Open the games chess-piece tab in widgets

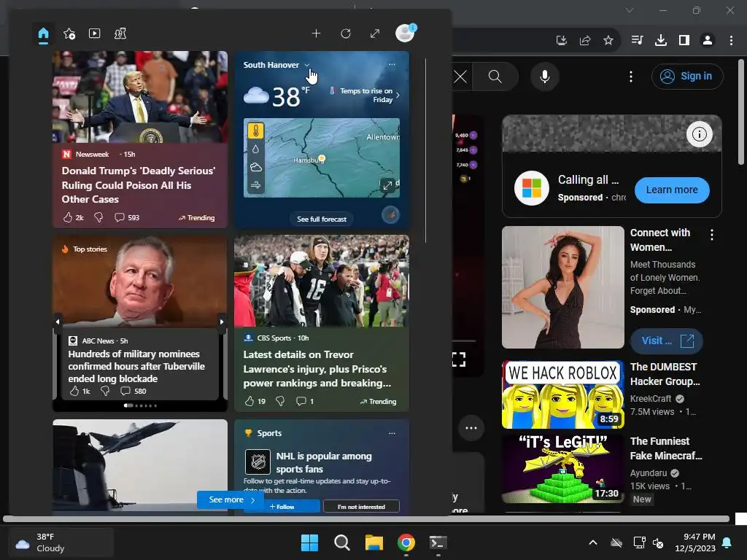[x=120, y=34]
